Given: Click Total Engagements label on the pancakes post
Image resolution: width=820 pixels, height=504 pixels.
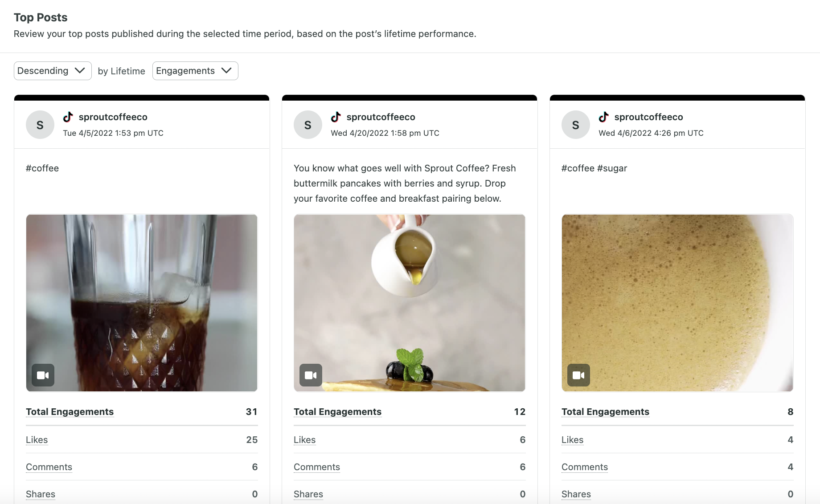Looking at the screenshot, I should pyautogui.click(x=338, y=412).
